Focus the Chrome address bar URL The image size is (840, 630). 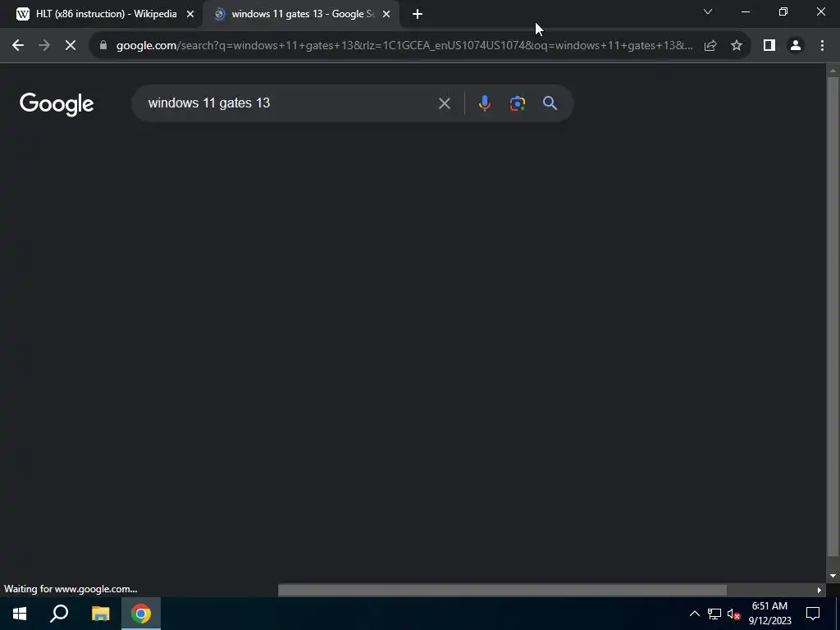click(404, 46)
